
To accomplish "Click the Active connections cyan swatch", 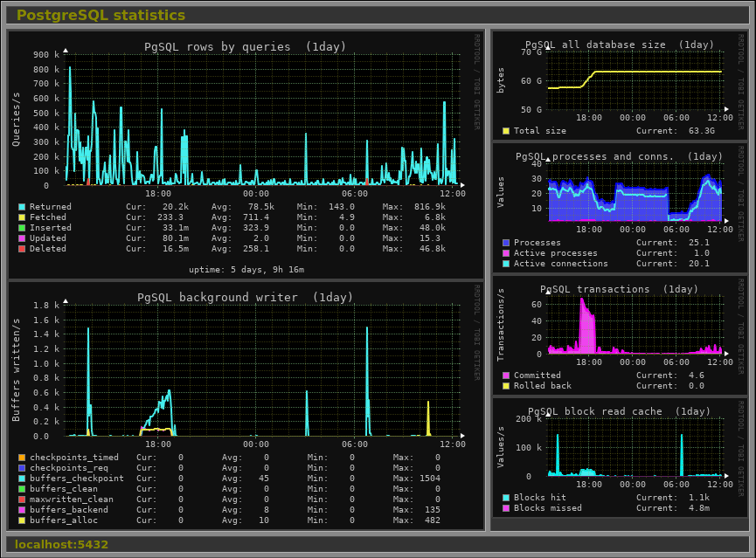I will click(506, 264).
